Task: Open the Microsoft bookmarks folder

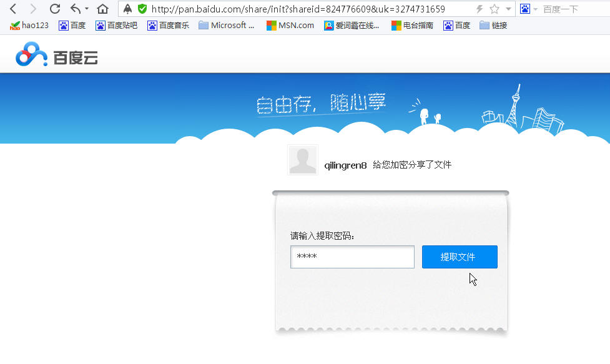Action: [226, 26]
